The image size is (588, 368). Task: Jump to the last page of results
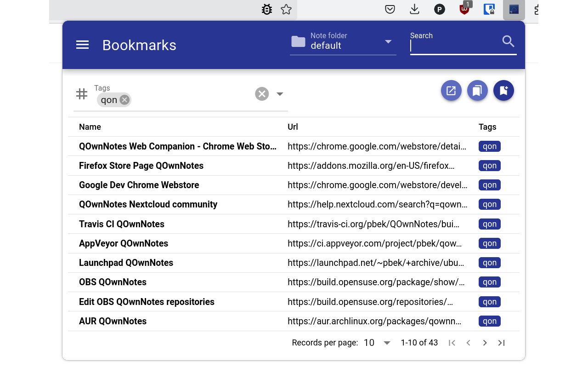[x=501, y=343]
